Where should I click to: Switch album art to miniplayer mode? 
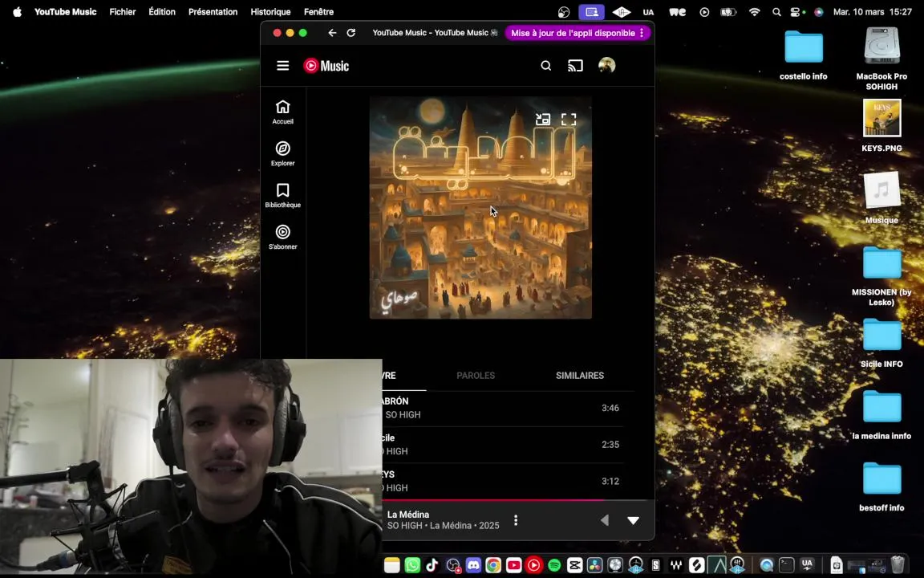coord(543,119)
